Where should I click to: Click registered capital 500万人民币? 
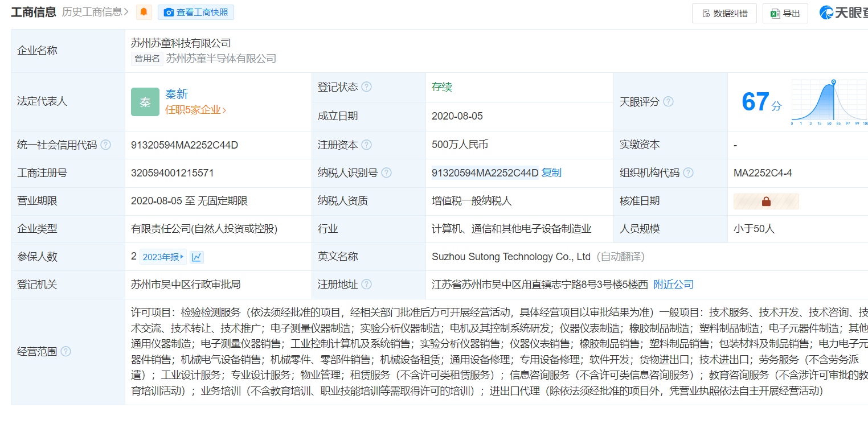point(460,145)
